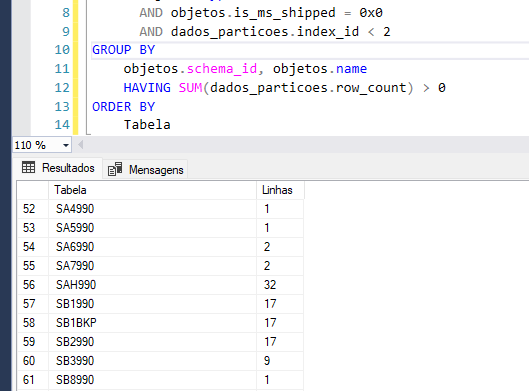529x391 pixels.
Task: Click Mensagens icon on tab
Action: click(115, 169)
